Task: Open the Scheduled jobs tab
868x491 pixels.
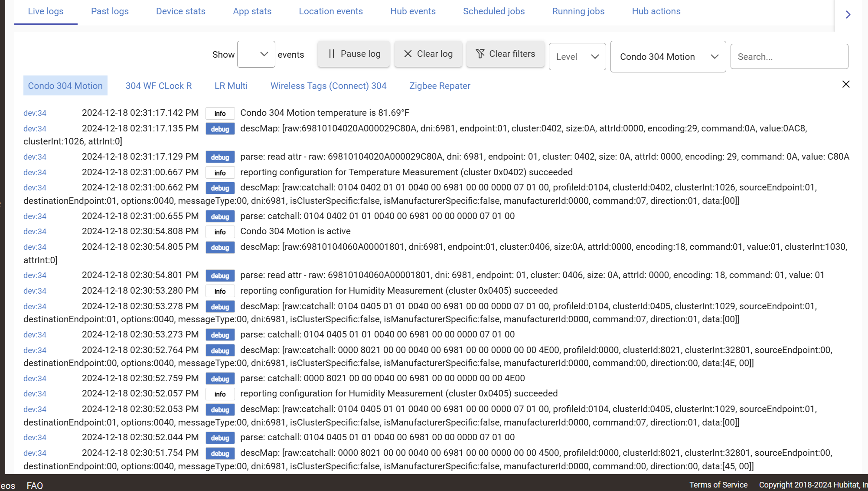Action: [493, 11]
